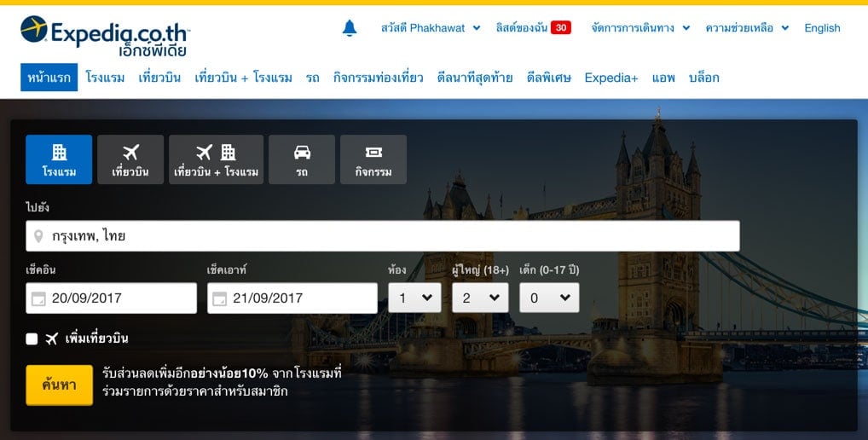The height and width of the screenshot is (440, 868).
Task: Open เที่ยวบิน + โรงแรม in top navigation
Action: click(243, 78)
